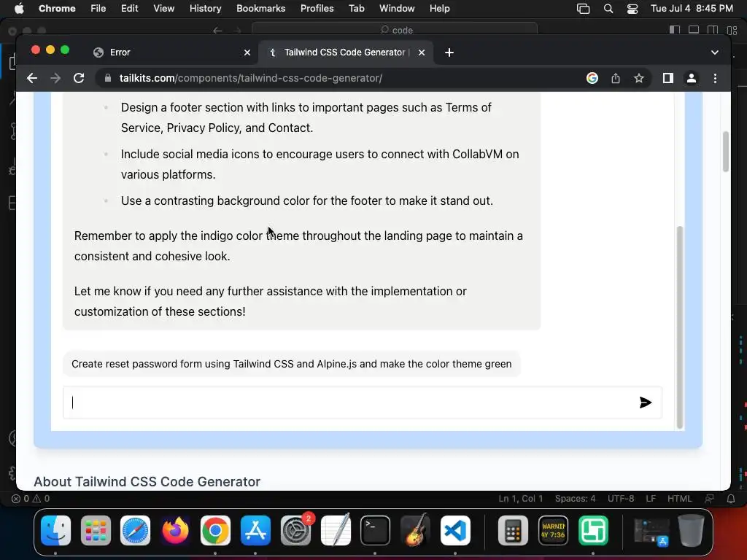Open the Profiles menu

click(x=317, y=8)
